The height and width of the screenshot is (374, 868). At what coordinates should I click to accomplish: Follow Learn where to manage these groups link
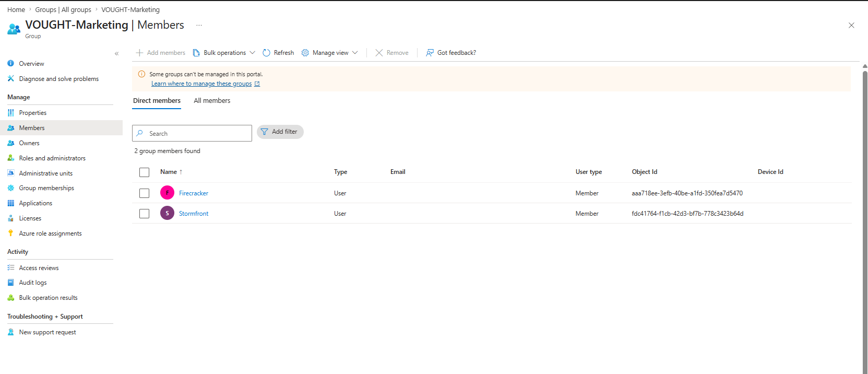coord(201,84)
